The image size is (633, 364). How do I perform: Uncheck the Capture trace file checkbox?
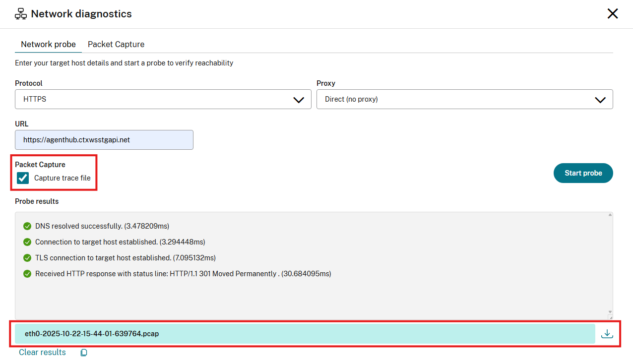point(22,178)
